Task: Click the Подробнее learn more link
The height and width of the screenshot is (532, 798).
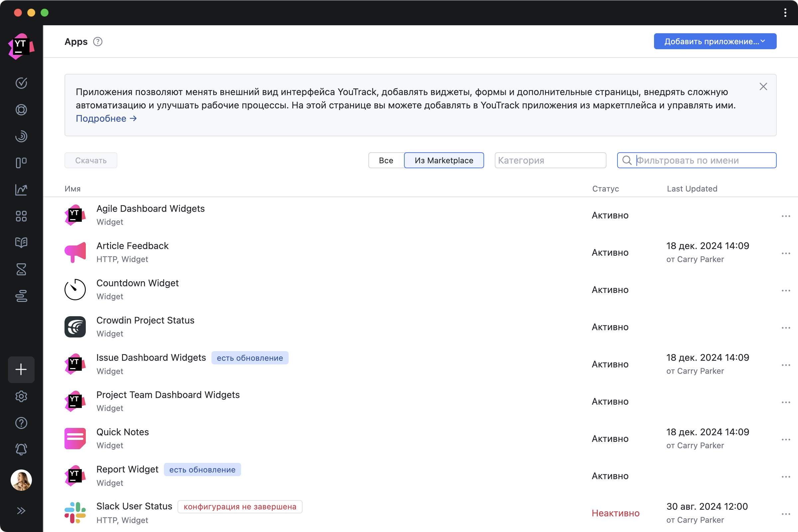Action: pos(106,118)
